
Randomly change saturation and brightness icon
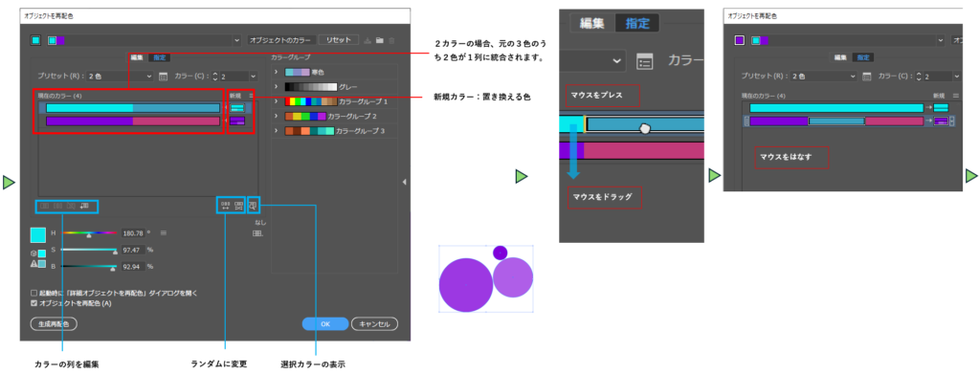point(238,206)
